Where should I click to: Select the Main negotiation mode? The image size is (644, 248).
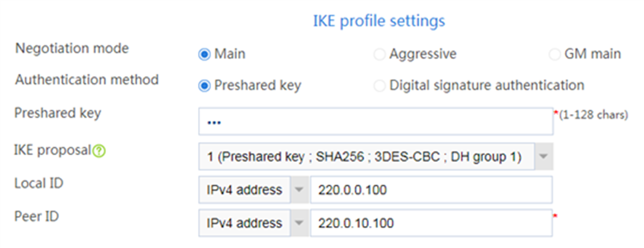(x=204, y=54)
